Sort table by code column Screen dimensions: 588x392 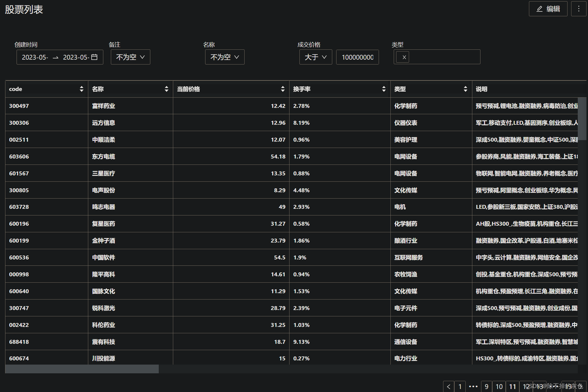click(81, 89)
